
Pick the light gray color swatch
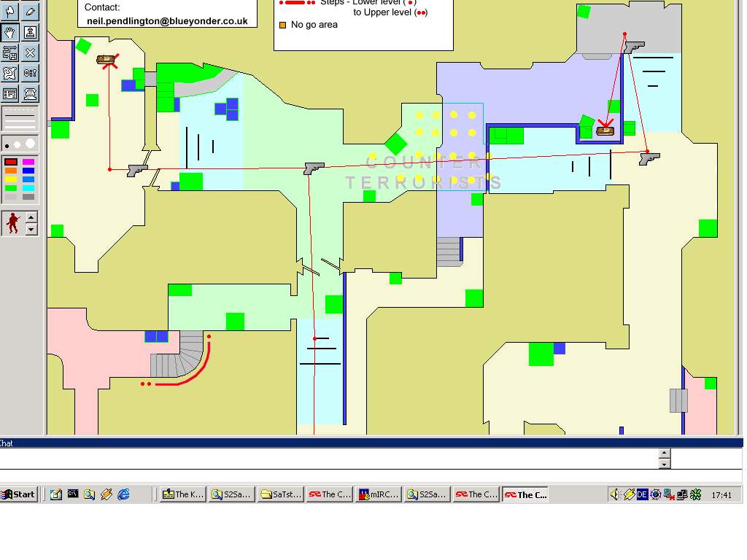pyautogui.click(x=11, y=197)
